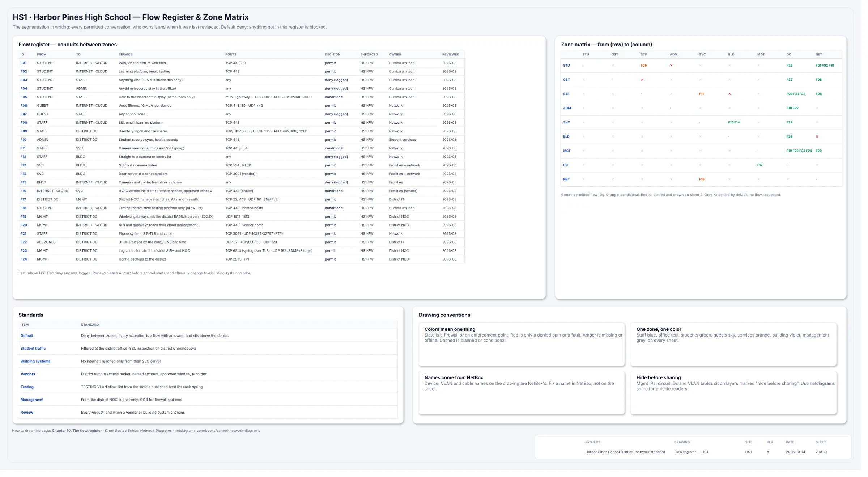Click flow ID F12 in flow register

pyautogui.click(x=24, y=157)
